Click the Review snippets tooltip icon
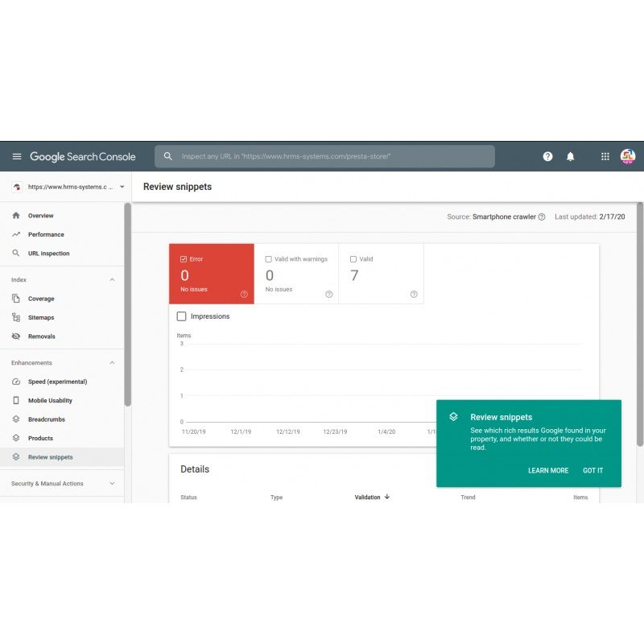Image resolution: width=644 pixels, height=644 pixels. [453, 417]
